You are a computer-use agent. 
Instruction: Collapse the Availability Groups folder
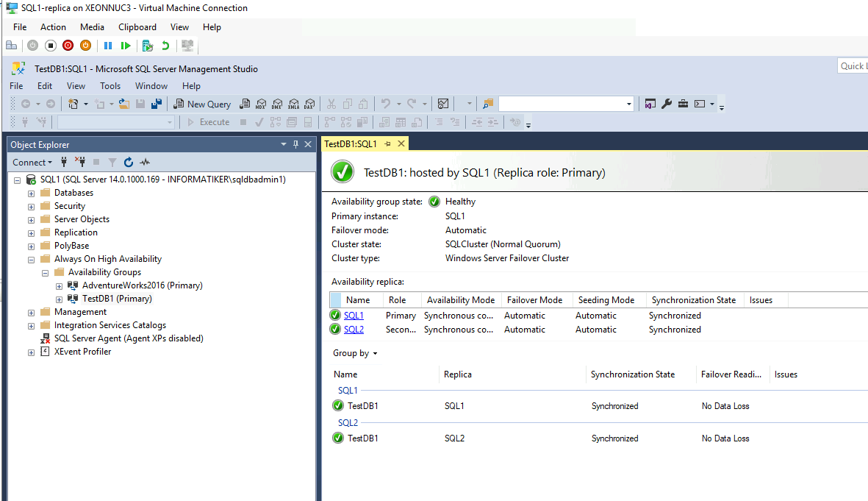45,273
